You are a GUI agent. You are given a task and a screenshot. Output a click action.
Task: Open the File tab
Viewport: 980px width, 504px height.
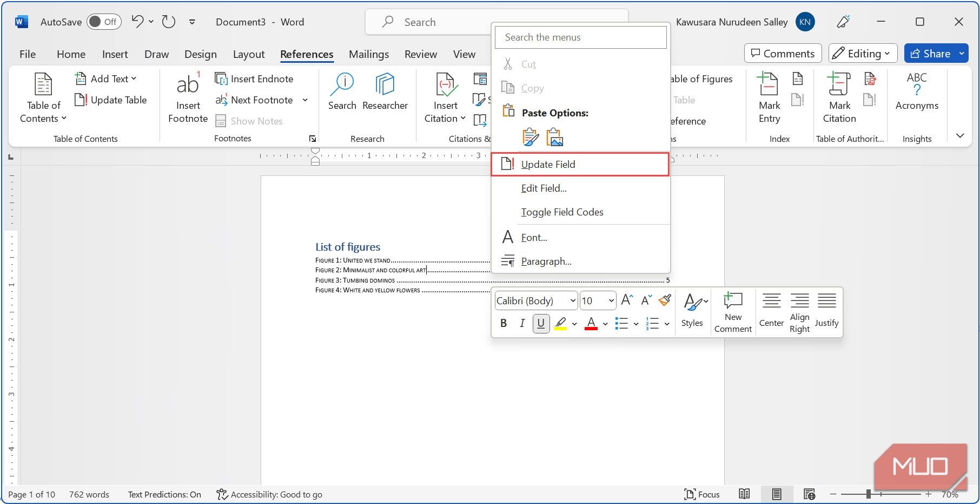28,54
